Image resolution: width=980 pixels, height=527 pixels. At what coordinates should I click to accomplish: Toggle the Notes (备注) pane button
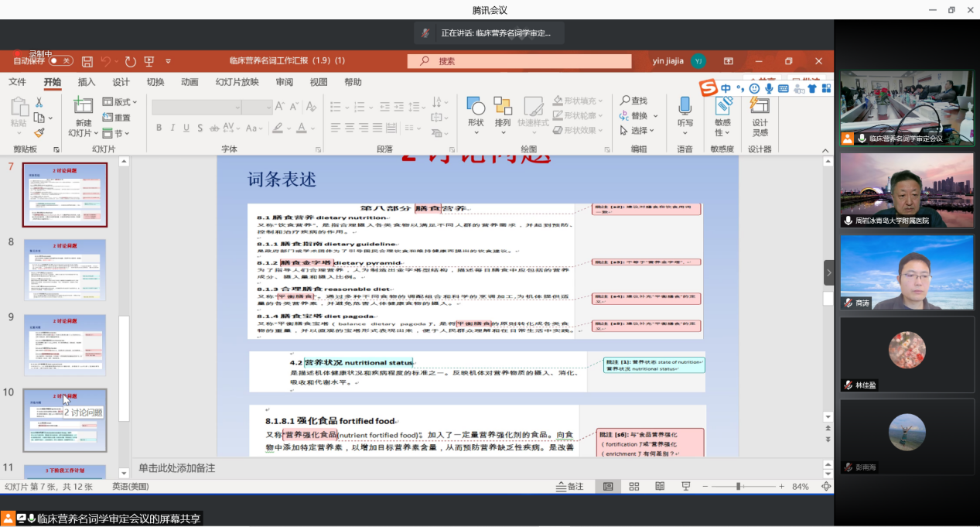pyautogui.click(x=570, y=486)
